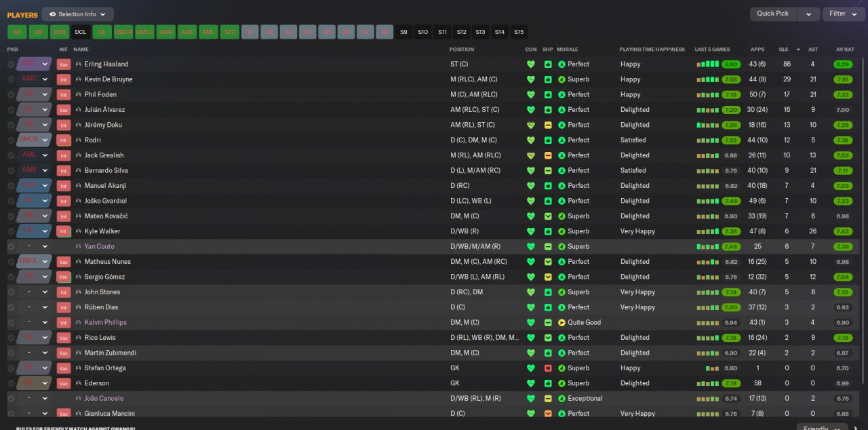Toggle the pick checkmark for Erling Haaland
868x430 pixels.
(x=11, y=64)
